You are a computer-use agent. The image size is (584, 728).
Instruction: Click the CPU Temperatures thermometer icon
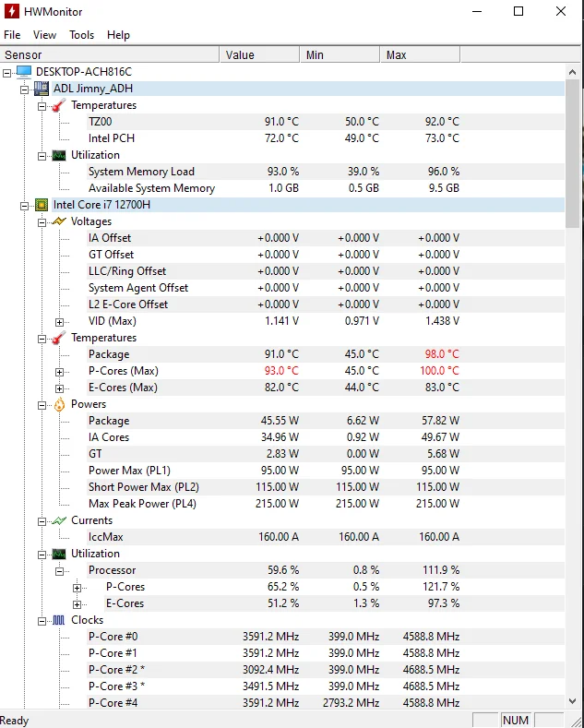coord(59,338)
